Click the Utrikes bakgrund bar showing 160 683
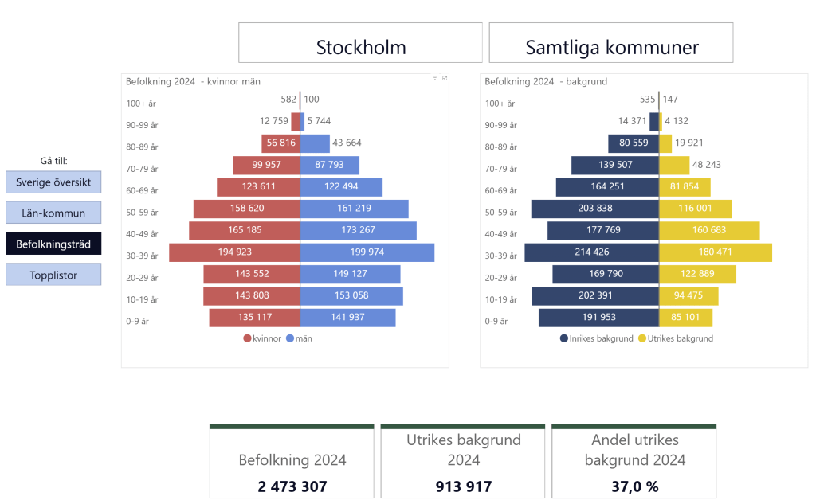Viewport: 816px width, 504px height. 708,231
